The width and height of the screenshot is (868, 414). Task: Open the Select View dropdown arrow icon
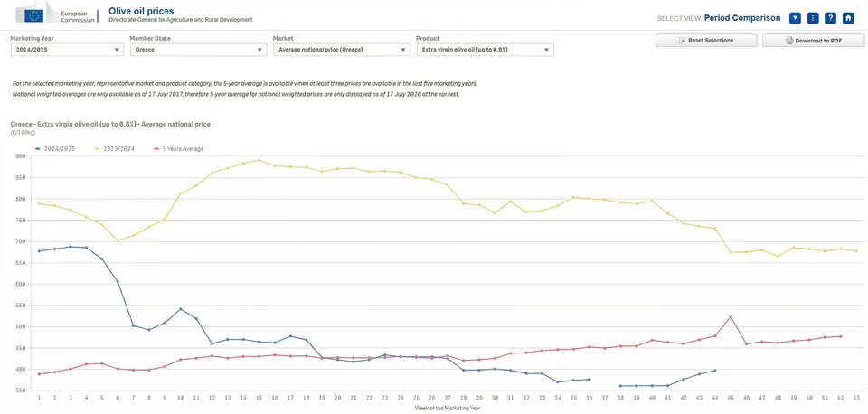coord(795,18)
